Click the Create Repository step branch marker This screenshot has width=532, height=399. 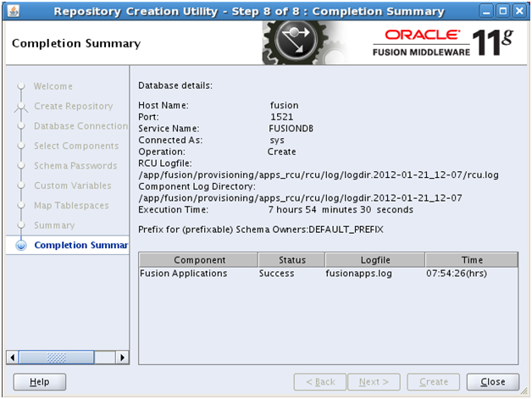21,107
